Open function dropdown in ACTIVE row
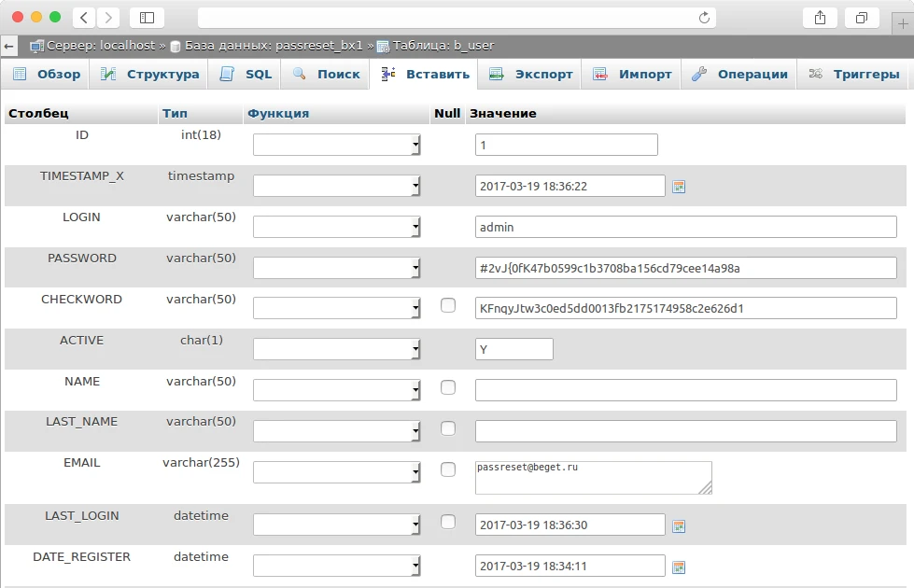The height and width of the screenshot is (588, 914). (x=337, y=348)
